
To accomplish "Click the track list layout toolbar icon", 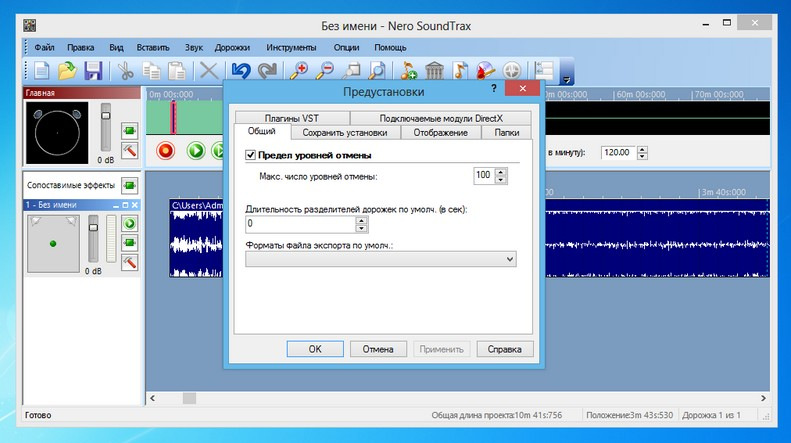I will [544, 71].
